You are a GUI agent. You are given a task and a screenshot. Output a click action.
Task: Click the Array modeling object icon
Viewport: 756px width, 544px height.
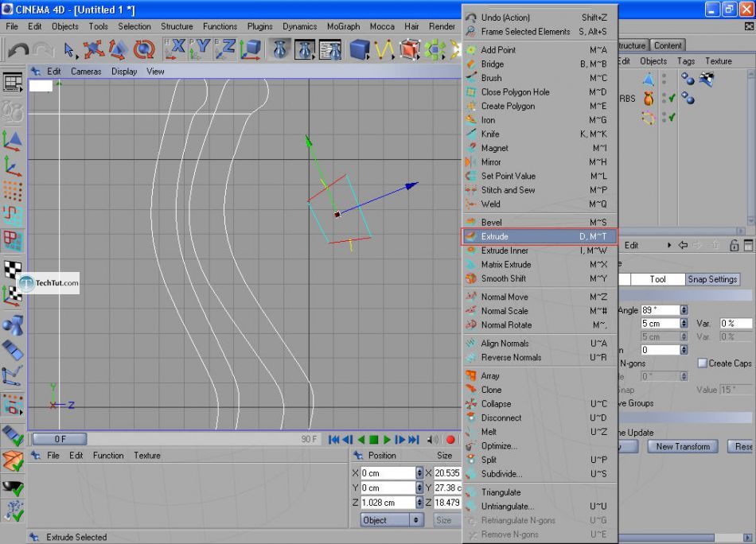tap(435, 49)
